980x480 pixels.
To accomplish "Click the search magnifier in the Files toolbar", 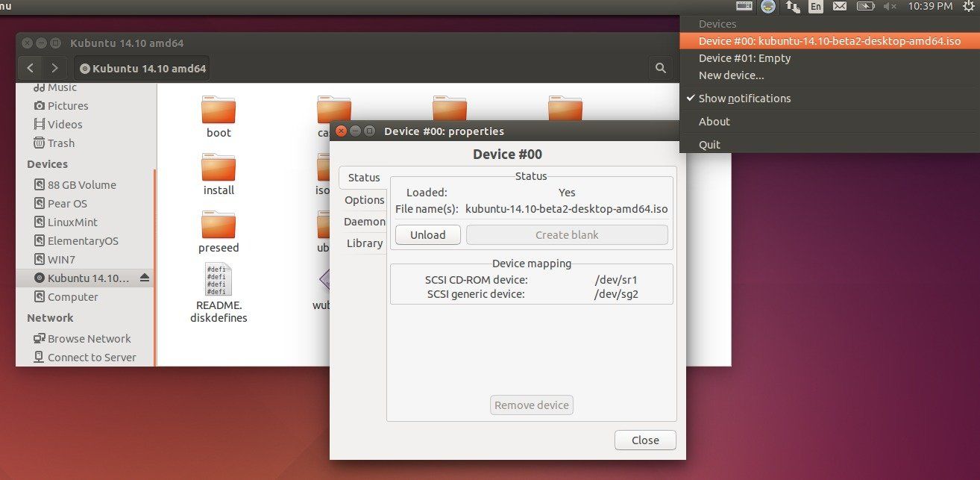I will (660, 68).
